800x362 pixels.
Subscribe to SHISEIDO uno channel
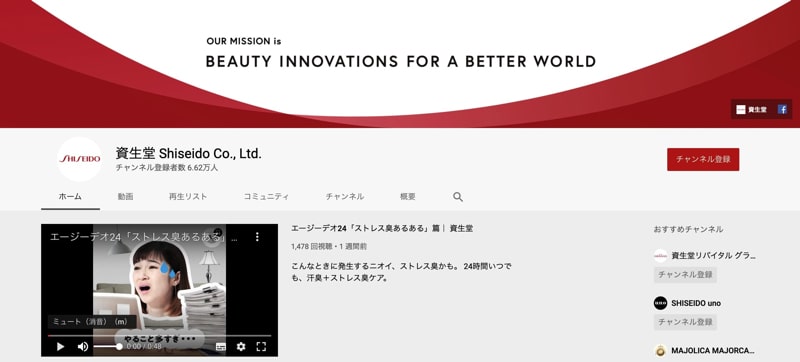[685, 322]
